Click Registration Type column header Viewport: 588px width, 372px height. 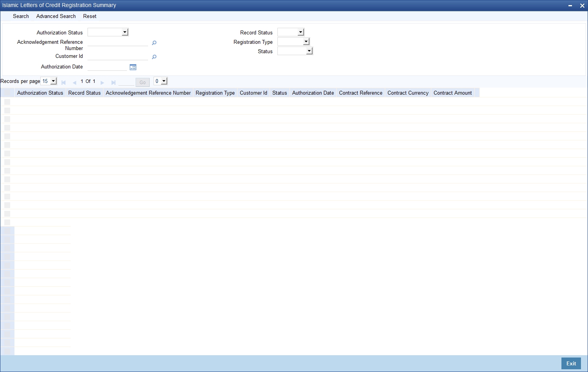(215, 93)
